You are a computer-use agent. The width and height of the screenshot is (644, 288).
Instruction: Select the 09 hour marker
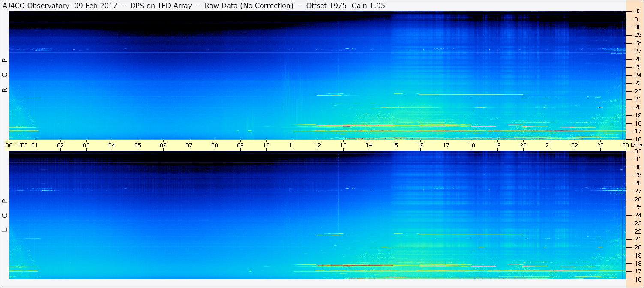click(240, 145)
